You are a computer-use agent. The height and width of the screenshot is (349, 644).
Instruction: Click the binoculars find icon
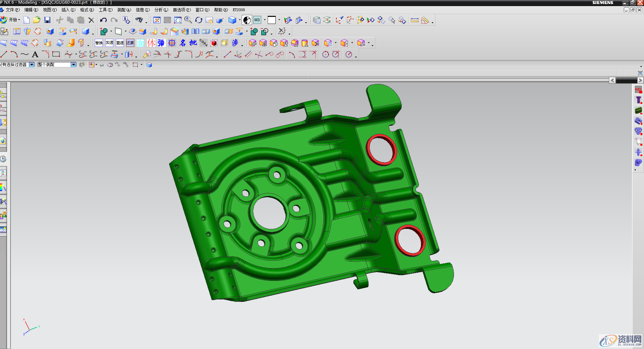tap(139, 20)
